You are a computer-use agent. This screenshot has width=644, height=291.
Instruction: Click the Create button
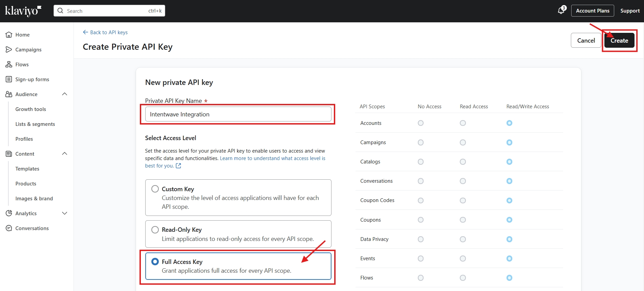pos(619,40)
